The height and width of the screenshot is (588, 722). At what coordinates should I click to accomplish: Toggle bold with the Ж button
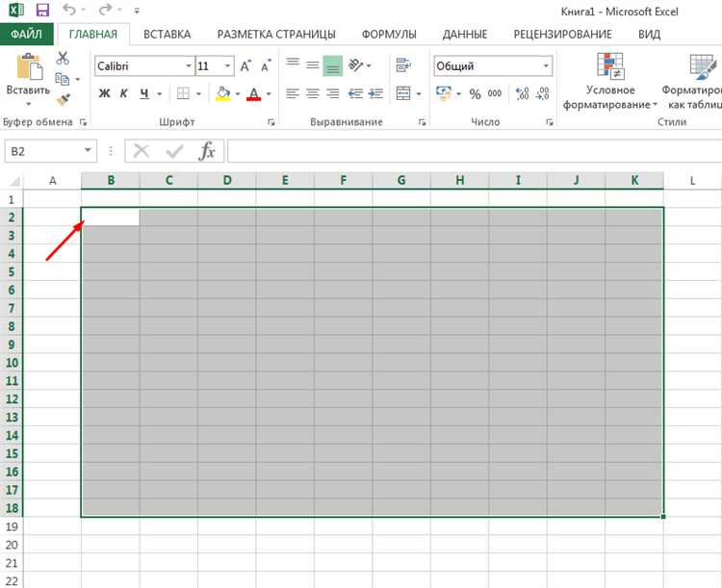point(105,93)
